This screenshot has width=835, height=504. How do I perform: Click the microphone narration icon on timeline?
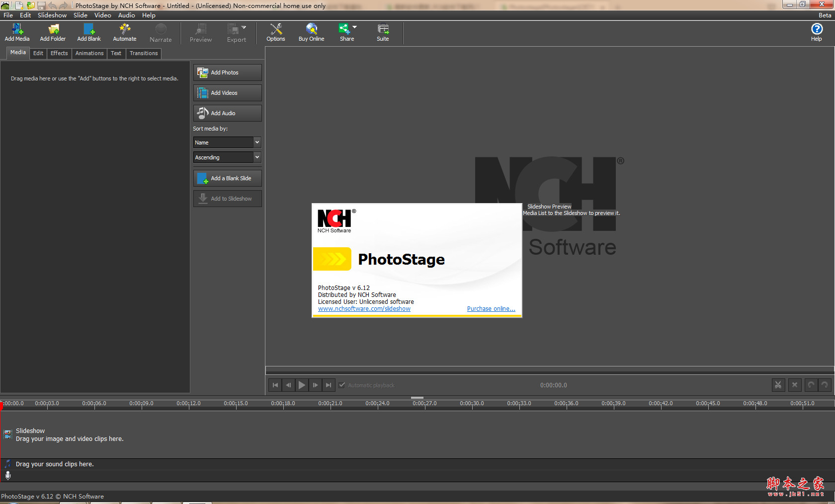click(8, 475)
